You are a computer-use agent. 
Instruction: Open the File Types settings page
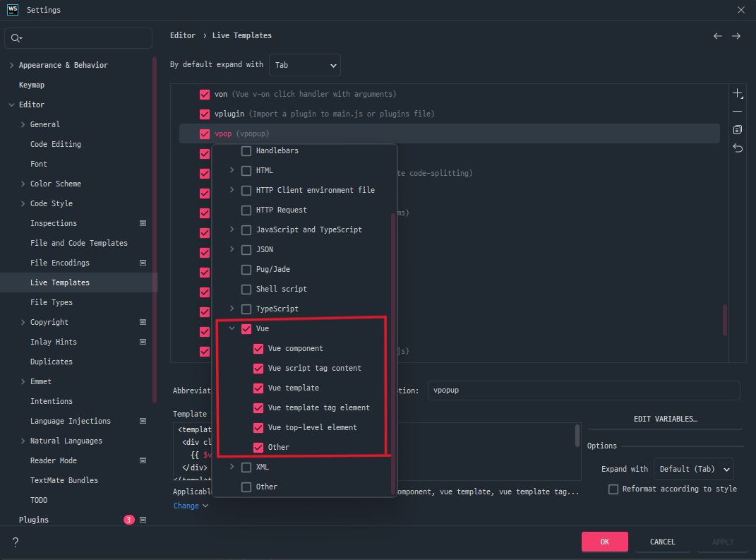click(51, 302)
